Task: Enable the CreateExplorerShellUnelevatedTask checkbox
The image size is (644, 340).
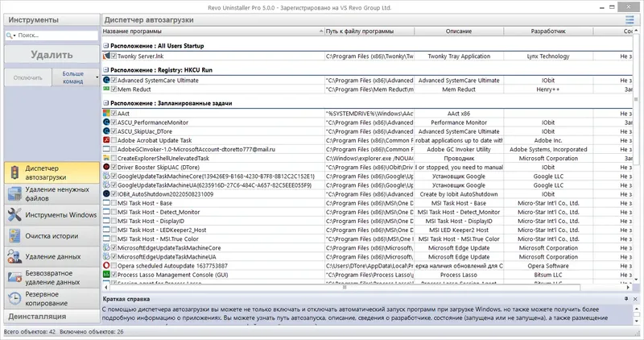Action: click(x=114, y=158)
